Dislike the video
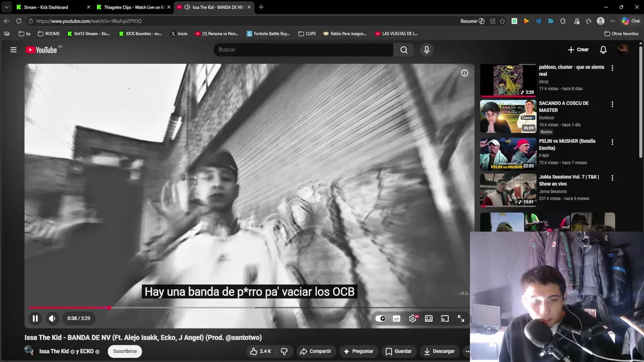Viewport: 644px width, 362px height. coord(284,351)
